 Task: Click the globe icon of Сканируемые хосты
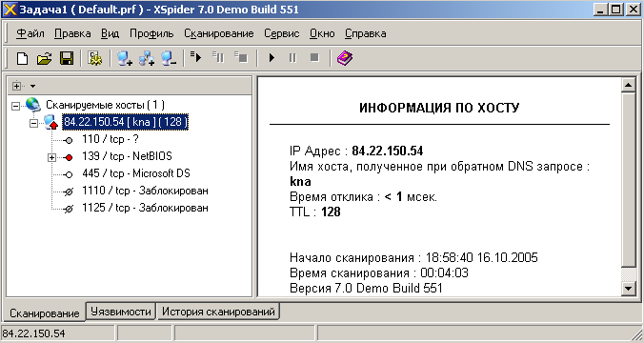33,105
